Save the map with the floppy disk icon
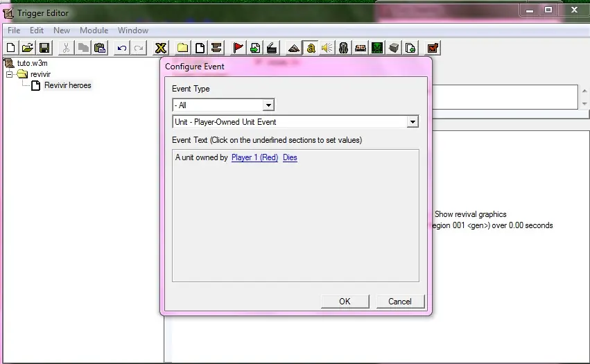This screenshot has height=364, width=590. [44, 48]
